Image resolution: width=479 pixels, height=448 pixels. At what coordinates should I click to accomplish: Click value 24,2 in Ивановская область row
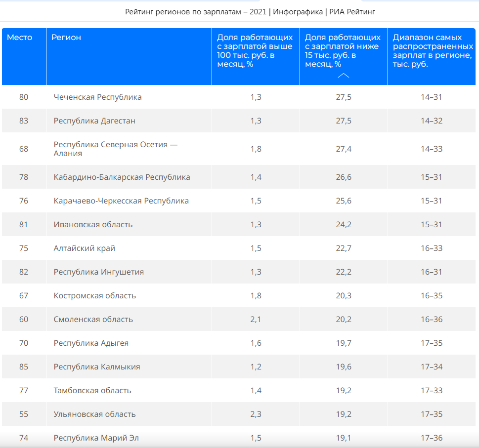pos(344,225)
